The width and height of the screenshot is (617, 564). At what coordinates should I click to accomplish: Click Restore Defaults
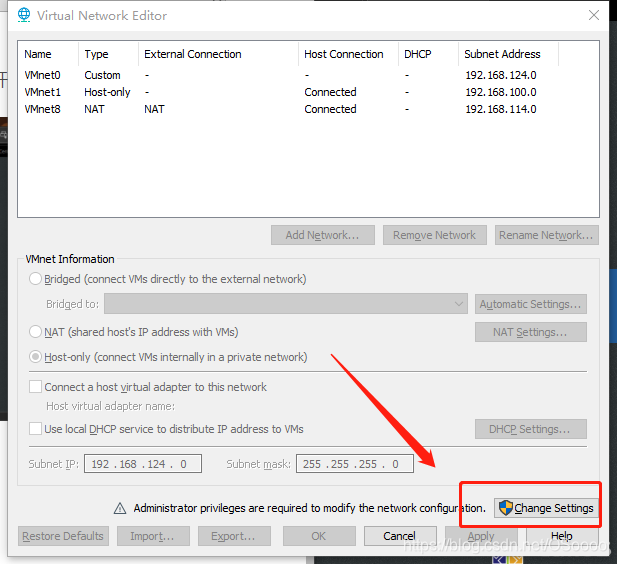click(63, 536)
